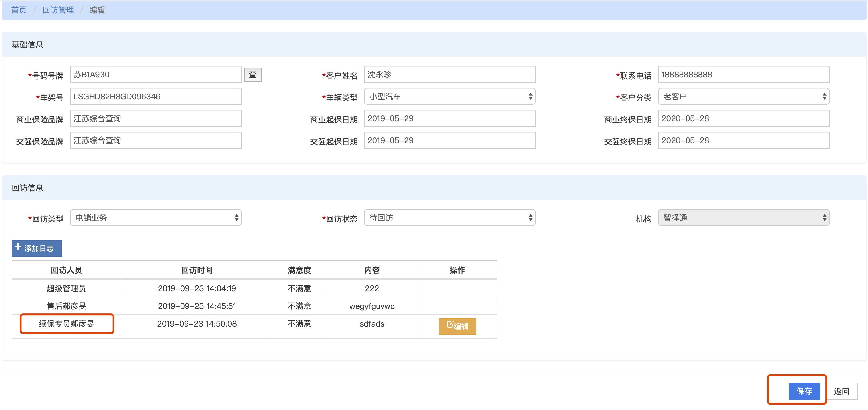This screenshot has height=410, width=868.
Task: Click the orange 编辑 edit button in the log row
Action: 457,326
